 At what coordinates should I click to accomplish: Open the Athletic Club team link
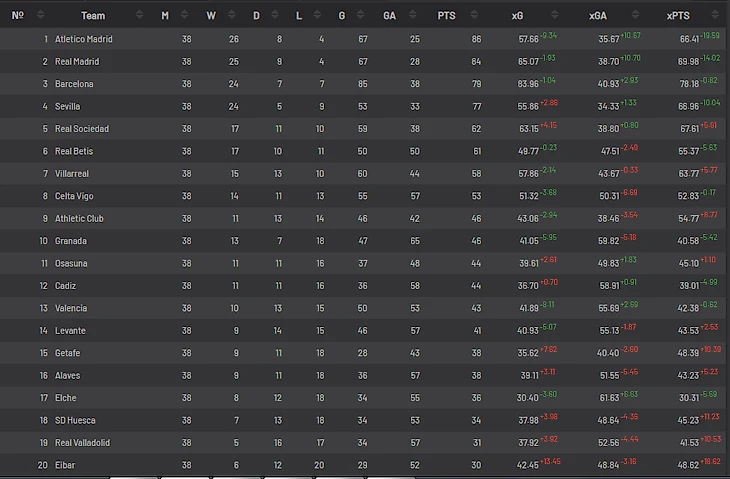(79, 218)
